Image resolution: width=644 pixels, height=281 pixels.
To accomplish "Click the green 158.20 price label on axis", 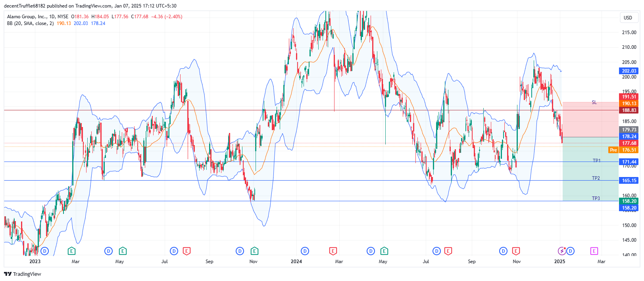I will [629, 201].
